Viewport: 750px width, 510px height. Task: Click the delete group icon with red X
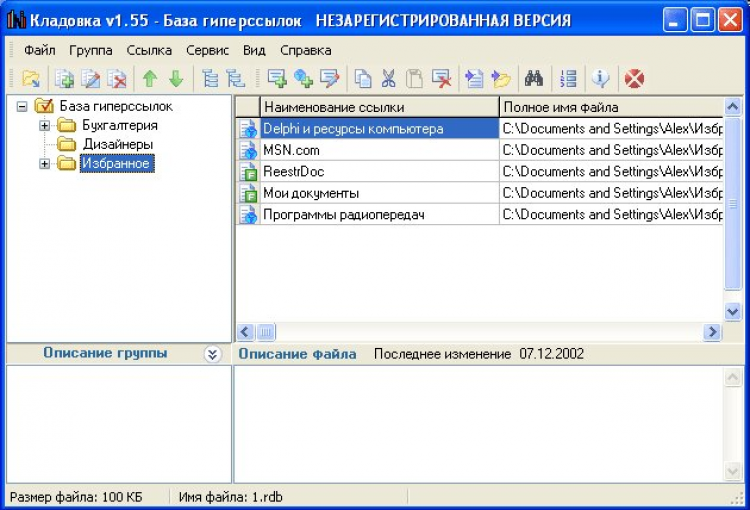coord(117,78)
